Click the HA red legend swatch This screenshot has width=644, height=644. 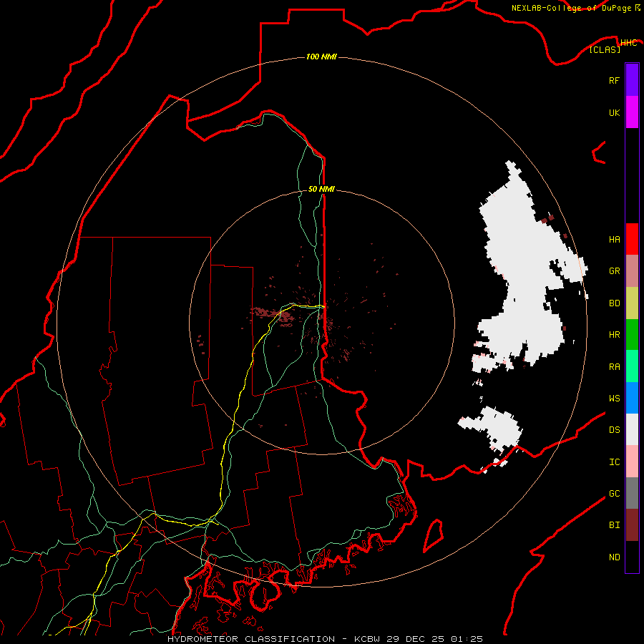point(632,239)
